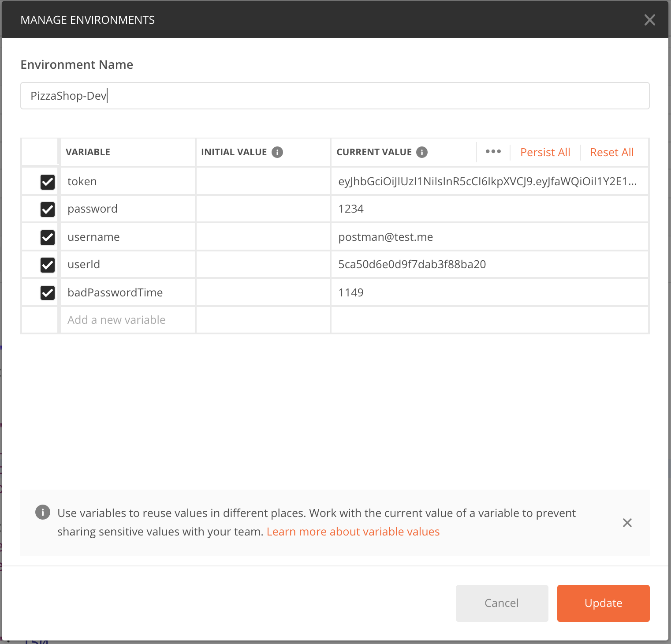Select the password variable name cell
This screenshot has width=671, height=644.
point(128,209)
